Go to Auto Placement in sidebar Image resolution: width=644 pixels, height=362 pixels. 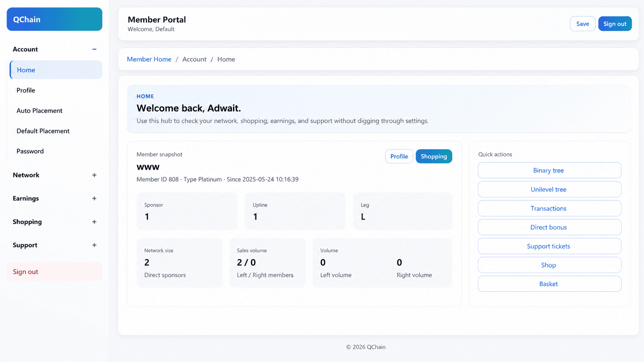56,110
